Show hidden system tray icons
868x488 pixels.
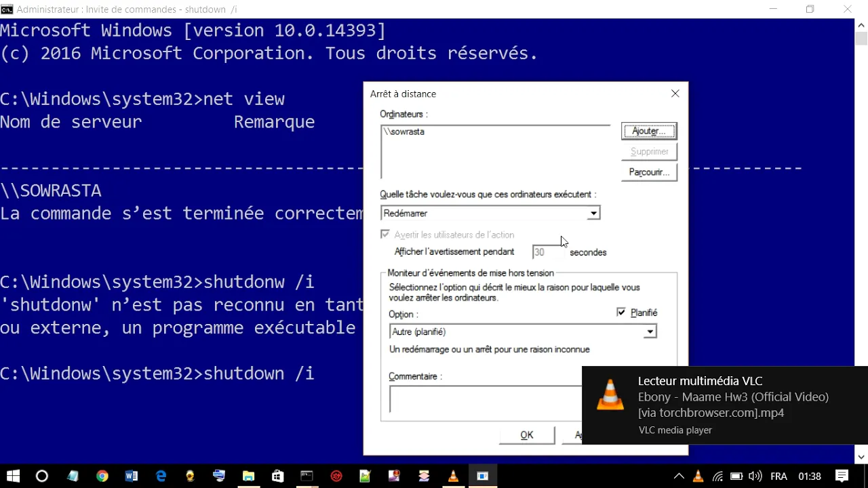pyautogui.click(x=679, y=476)
